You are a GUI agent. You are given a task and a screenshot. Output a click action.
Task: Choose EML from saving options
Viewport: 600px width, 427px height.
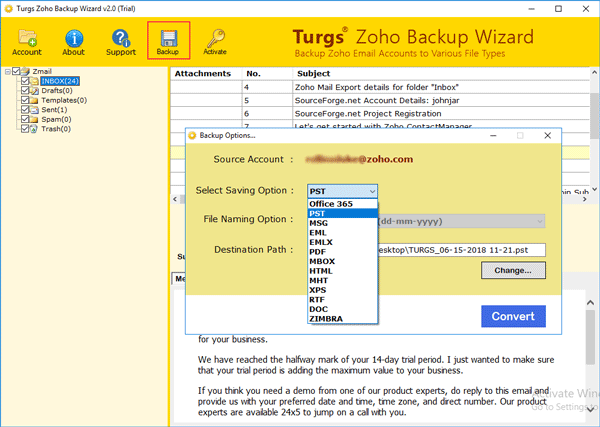pos(342,233)
